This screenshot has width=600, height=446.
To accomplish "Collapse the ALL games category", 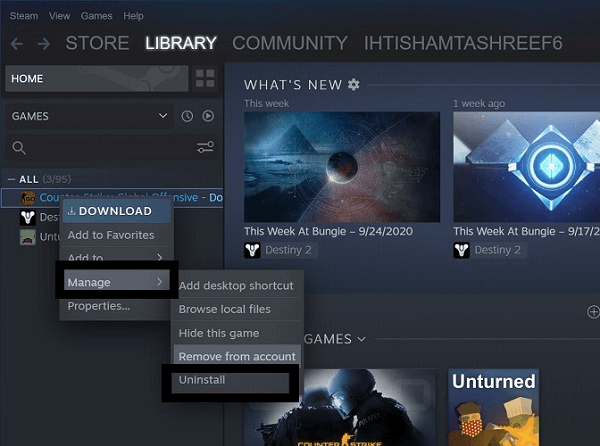I will point(11,179).
